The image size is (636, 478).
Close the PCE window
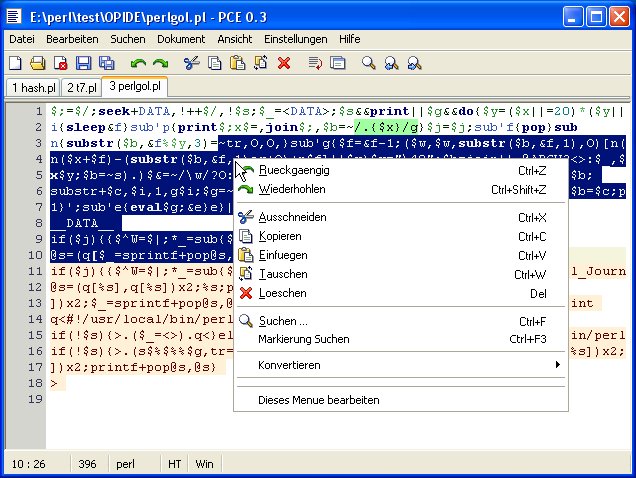click(x=619, y=17)
